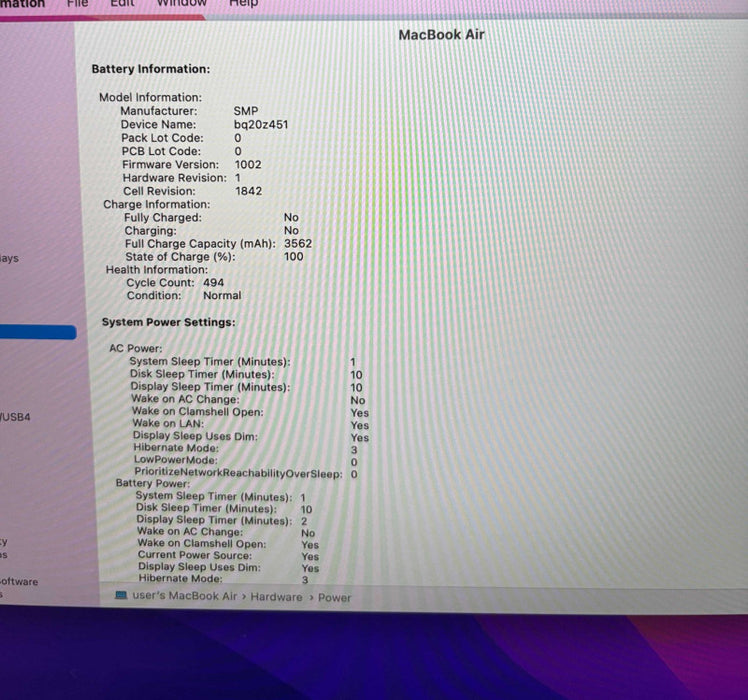Click AC Power Wake on AC Change row
This screenshot has width=748, height=700.
click(x=248, y=399)
